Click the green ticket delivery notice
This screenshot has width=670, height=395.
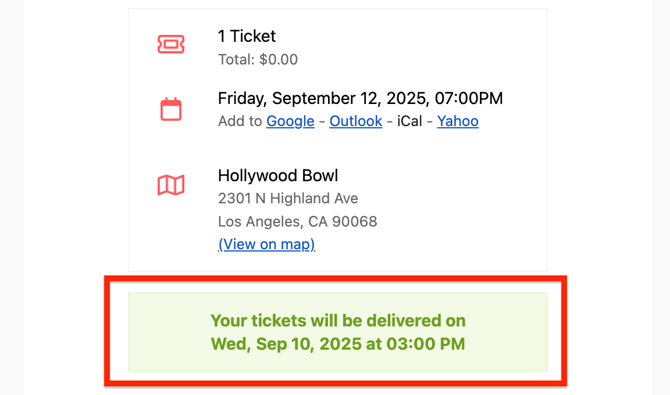(338, 332)
